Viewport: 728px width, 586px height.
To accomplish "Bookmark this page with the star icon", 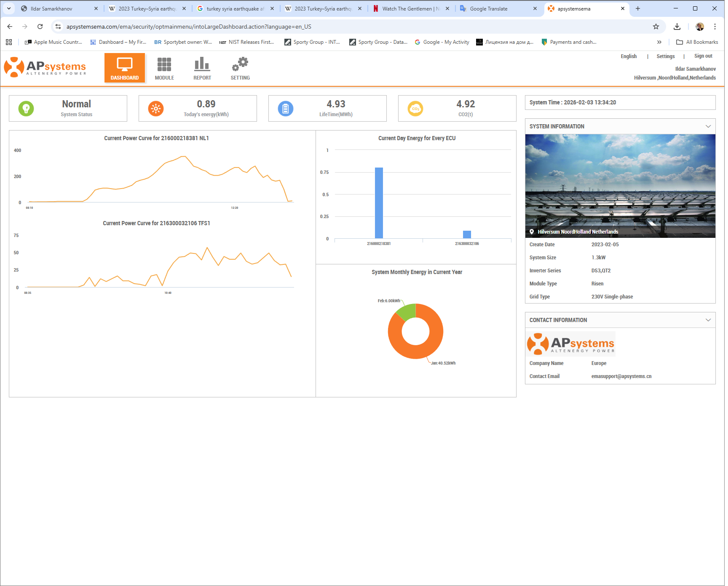I will (x=656, y=27).
